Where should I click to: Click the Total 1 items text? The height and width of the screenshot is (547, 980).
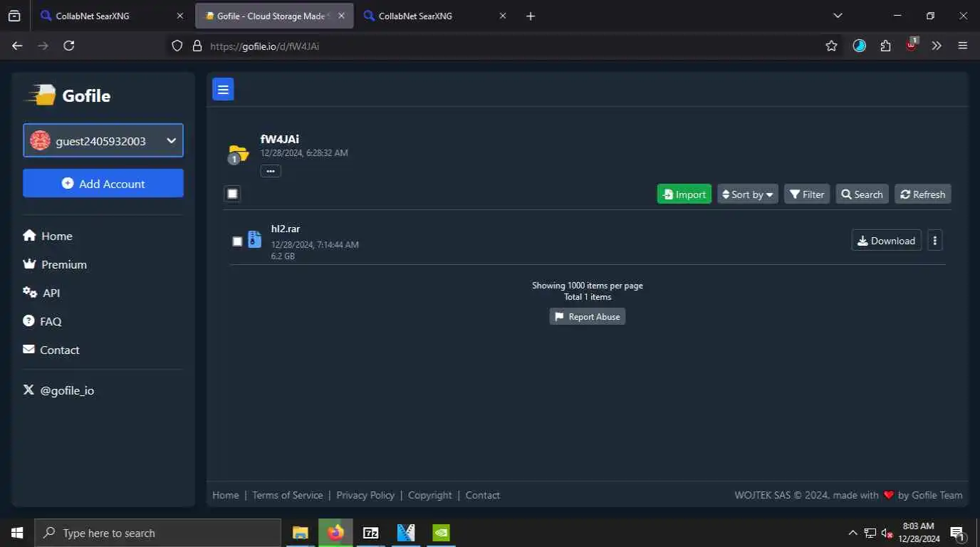(x=588, y=297)
